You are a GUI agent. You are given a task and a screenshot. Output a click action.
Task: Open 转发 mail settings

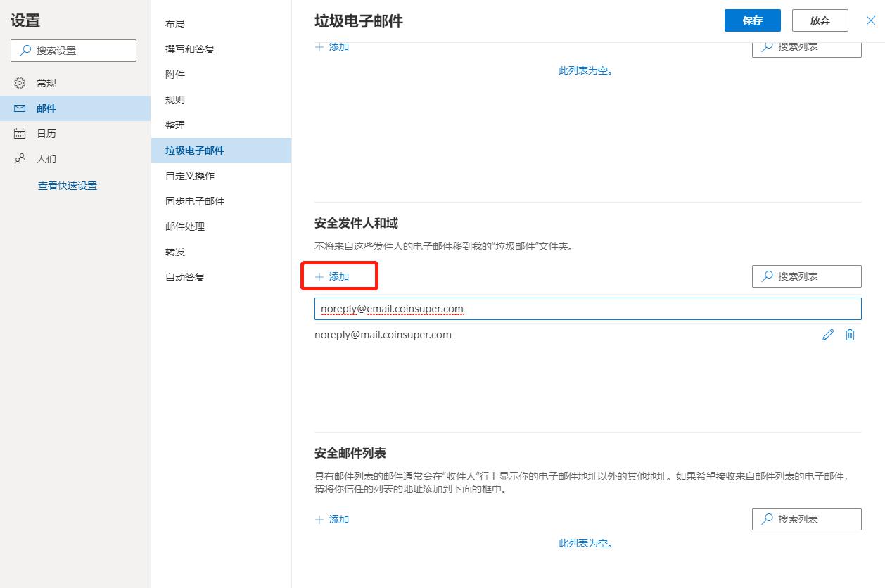pos(221,252)
